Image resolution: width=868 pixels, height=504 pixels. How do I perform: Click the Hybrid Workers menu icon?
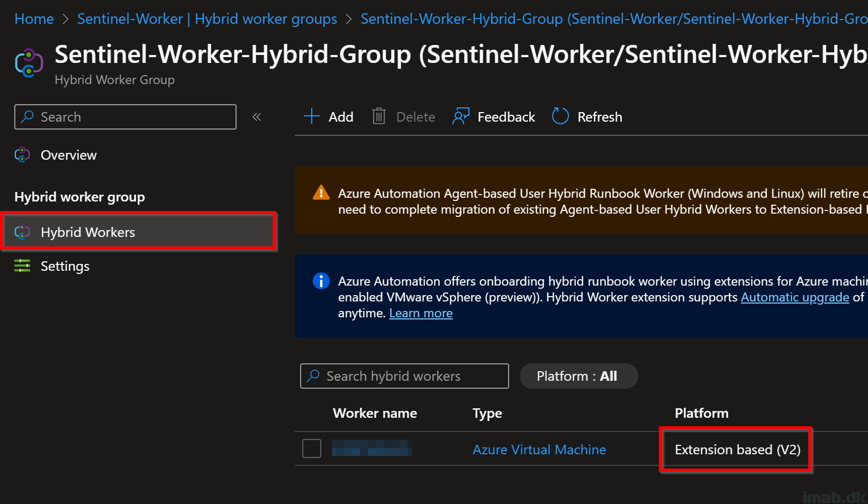(22, 232)
